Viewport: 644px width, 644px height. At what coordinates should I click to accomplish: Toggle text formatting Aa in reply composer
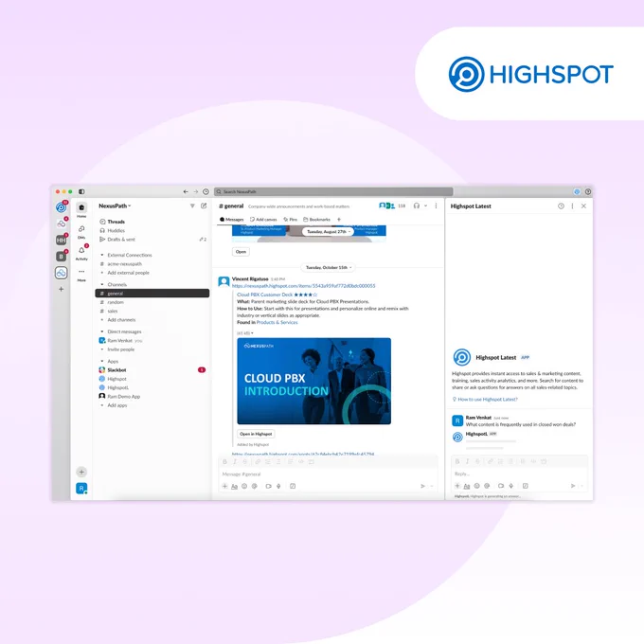click(467, 486)
